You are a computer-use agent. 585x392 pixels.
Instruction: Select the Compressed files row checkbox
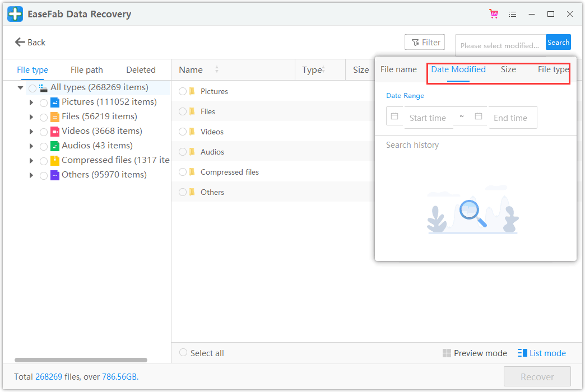[x=183, y=171]
